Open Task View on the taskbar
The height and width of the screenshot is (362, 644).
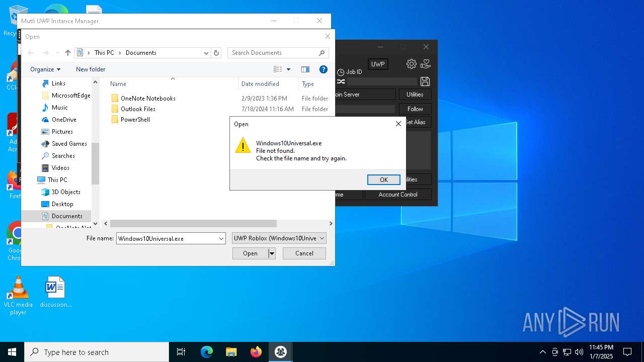click(181, 352)
